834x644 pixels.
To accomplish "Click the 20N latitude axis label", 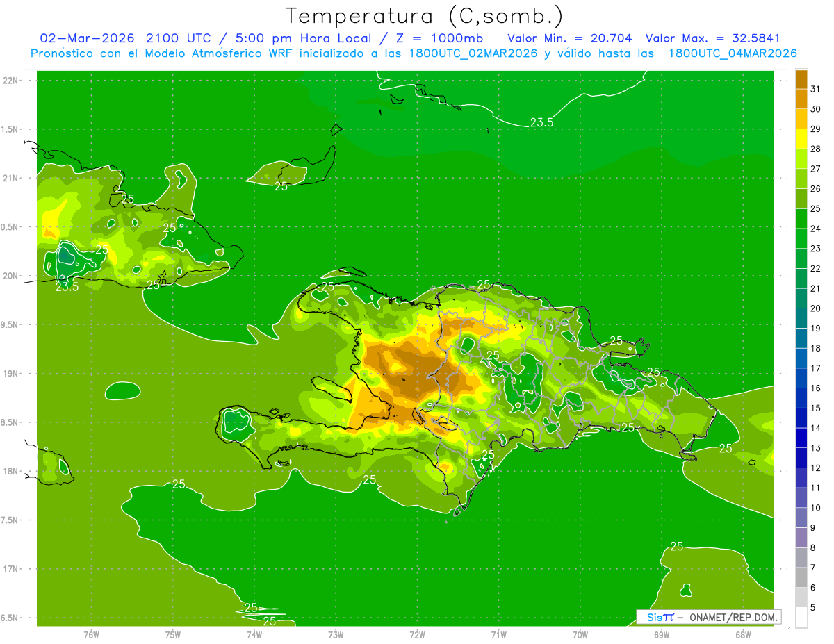I will point(11,276).
